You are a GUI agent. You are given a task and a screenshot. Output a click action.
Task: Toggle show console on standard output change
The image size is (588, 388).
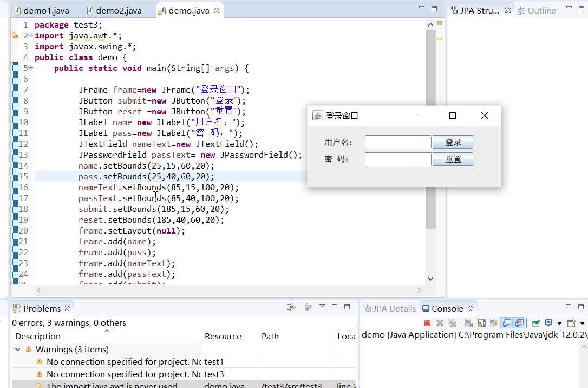[507, 323]
